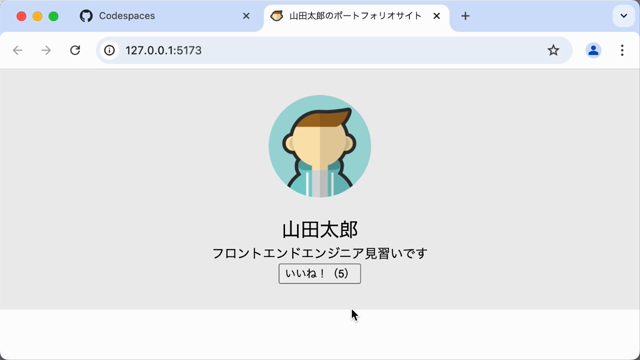640x360 pixels.
Task: Click the avatar favicon on portfolio tab
Action: 277,16
